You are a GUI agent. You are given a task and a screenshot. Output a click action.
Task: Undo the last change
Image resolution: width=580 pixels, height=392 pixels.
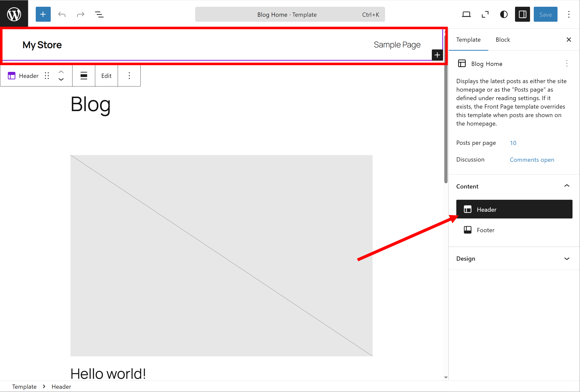(x=62, y=14)
